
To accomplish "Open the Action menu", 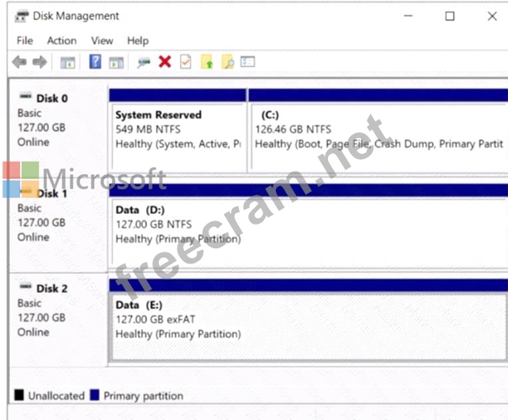I will pos(61,40).
